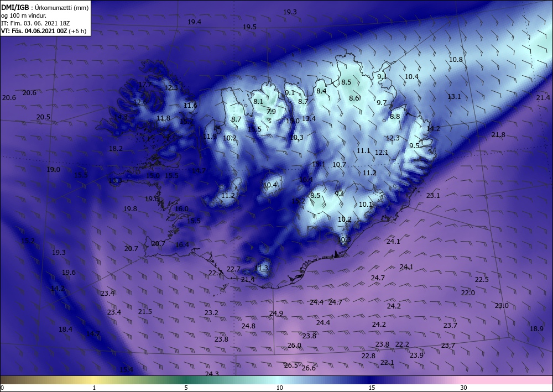Click the 'IT: Fim. 03. 06. 2021 18Z' line
This screenshot has height=392, width=553.
pyautogui.click(x=35, y=23)
